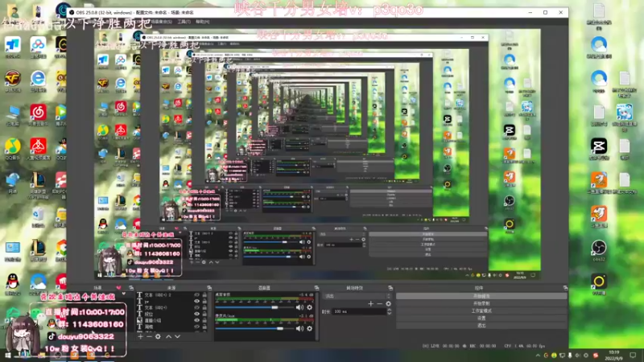Move selected source down
644x362 pixels.
177,336
